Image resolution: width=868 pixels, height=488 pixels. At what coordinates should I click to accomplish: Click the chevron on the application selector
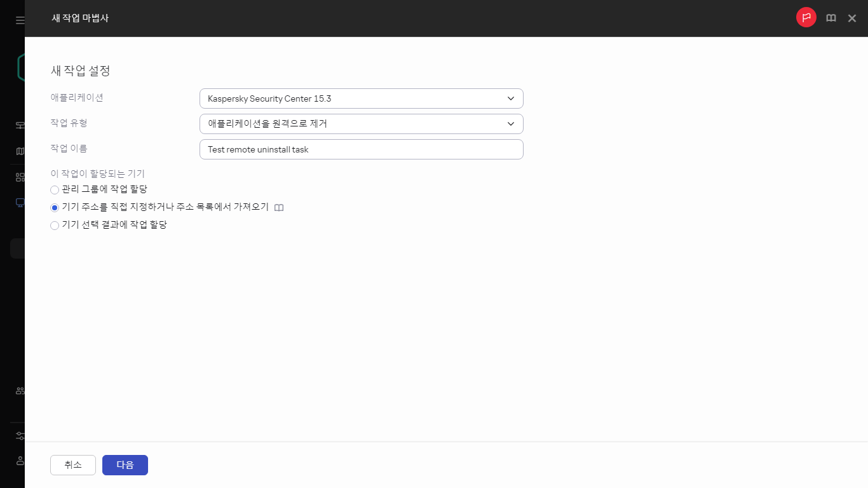tap(510, 98)
